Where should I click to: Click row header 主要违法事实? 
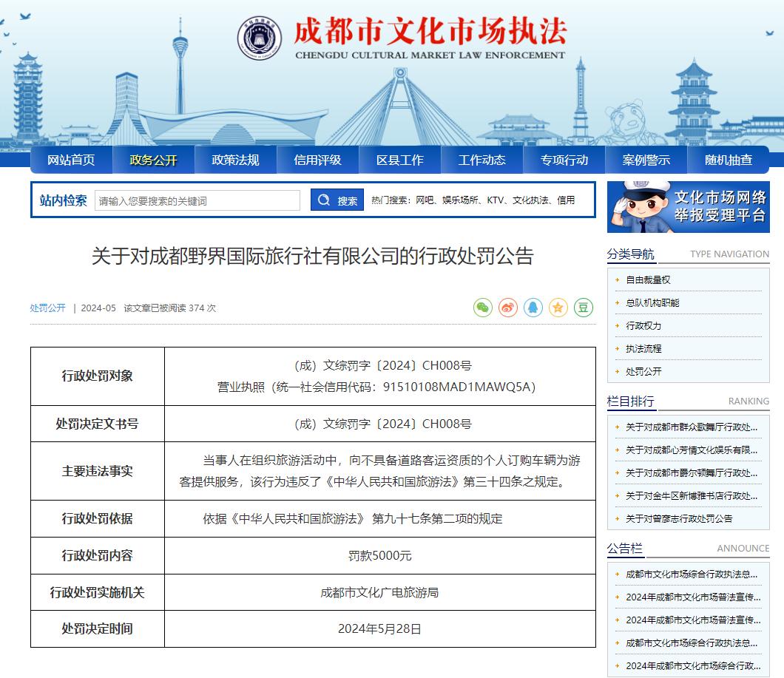tap(98, 471)
